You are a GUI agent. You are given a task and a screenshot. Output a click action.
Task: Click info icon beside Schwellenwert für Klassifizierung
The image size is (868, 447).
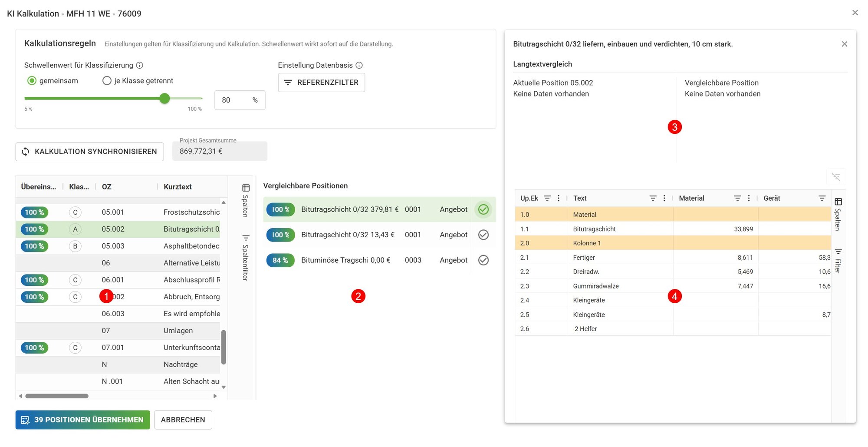coord(140,65)
